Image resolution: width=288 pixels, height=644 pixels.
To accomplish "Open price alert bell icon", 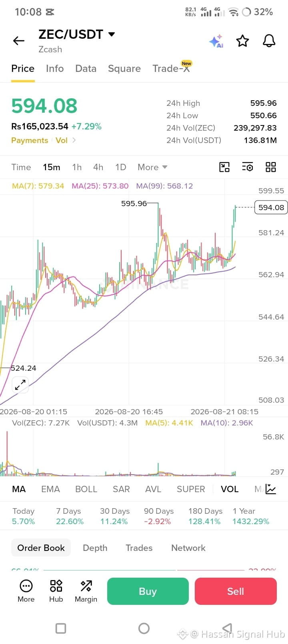I will 269,41.
